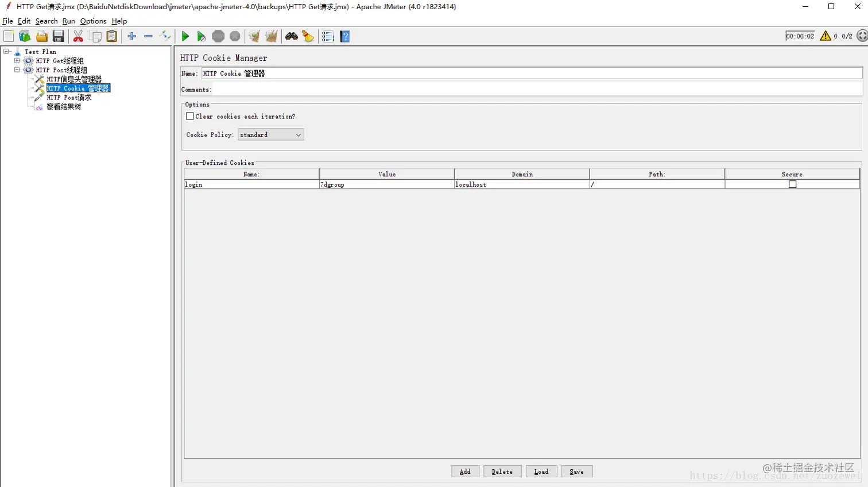This screenshot has height=487, width=868.
Task: Click the HTTP Post线程组 gear icon
Action: point(28,70)
